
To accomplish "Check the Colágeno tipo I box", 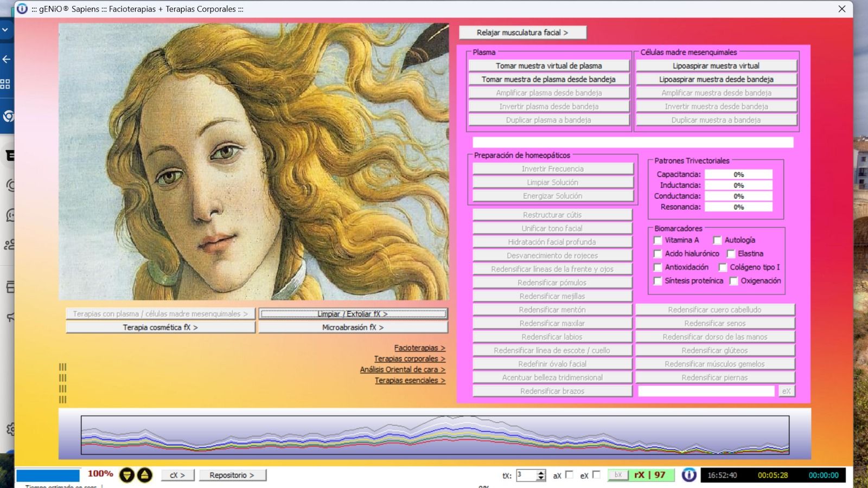I will (723, 267).
